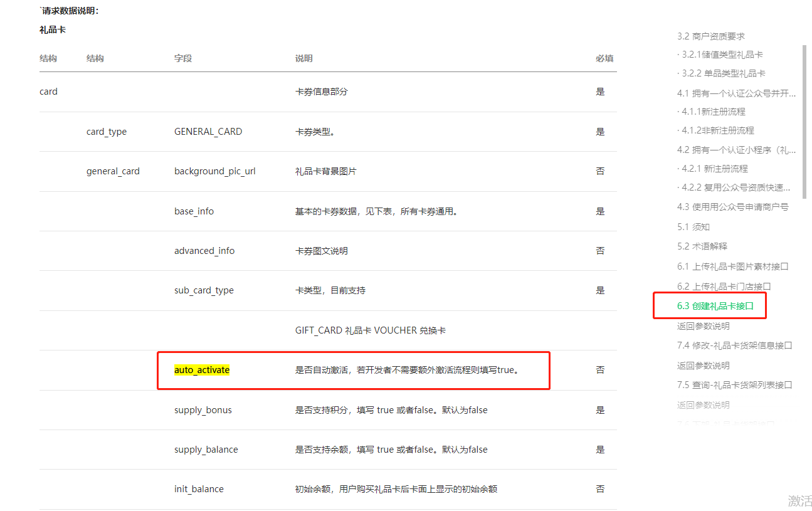Click 返回参数说明 below 6.3 创建礼品卡接口
This screenshot has height=511, width=812.
point(704,326)
